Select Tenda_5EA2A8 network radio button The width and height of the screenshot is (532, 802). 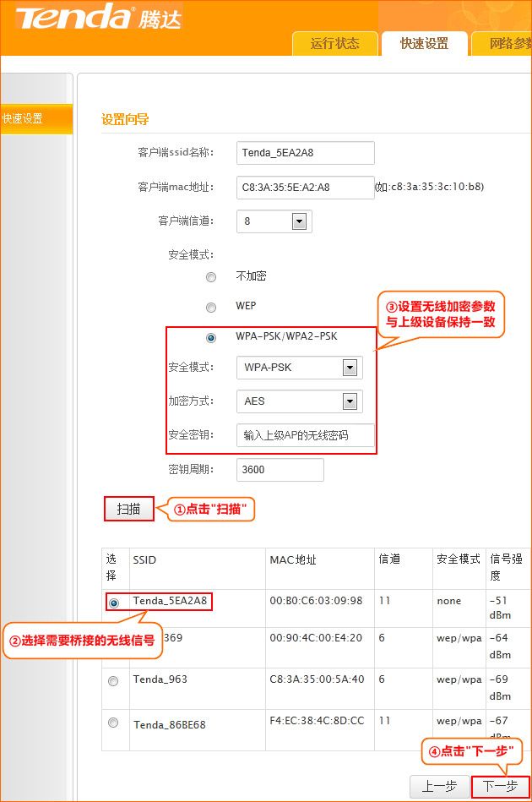pos(113,603)
